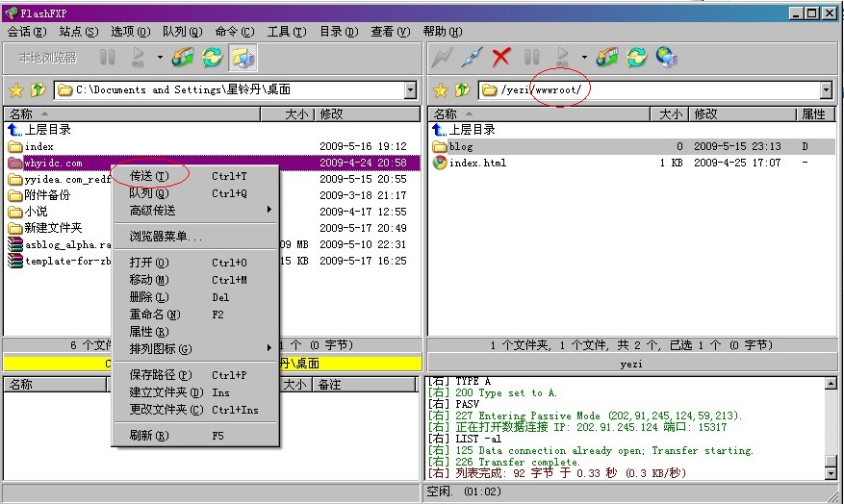Click the left pane favorites star icon
844x504 pixels.
click(16, 89)
